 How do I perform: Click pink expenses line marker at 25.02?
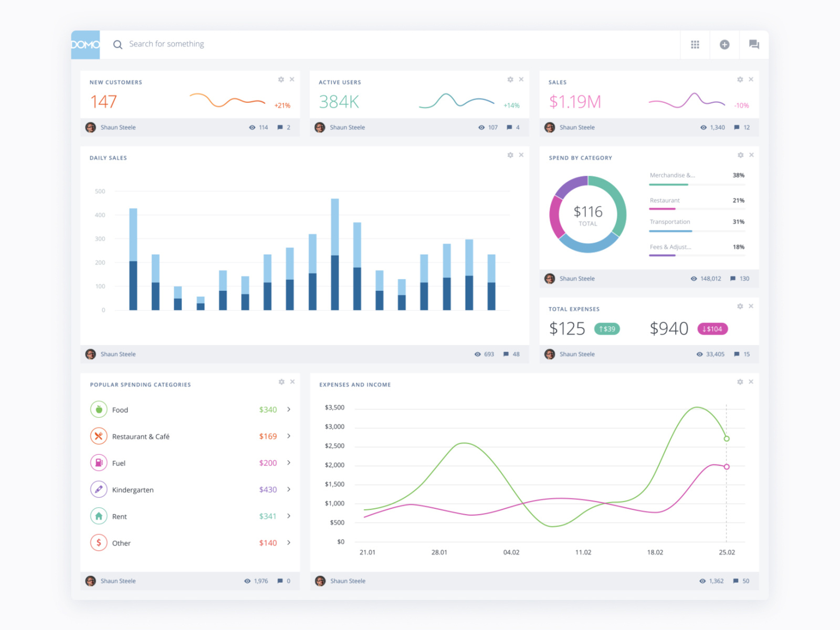point(727,467)
